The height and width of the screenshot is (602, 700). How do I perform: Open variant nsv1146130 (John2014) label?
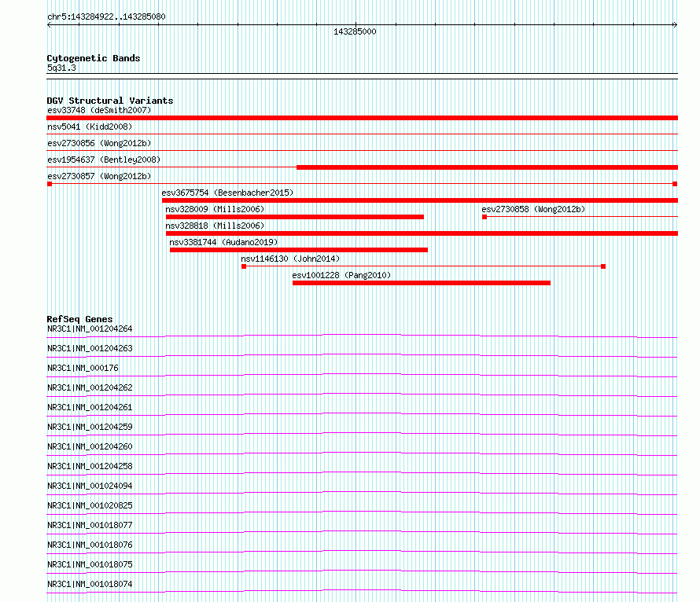pyautogui.click(x=290, y=259)
